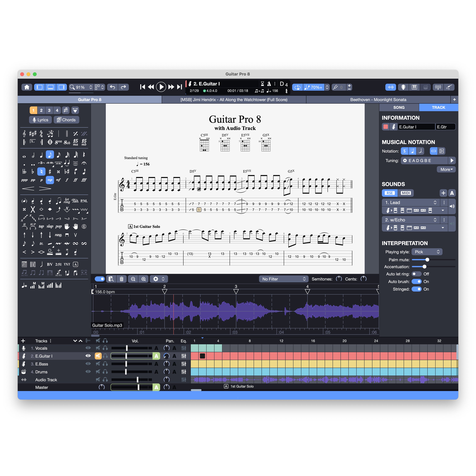Insert the tap effect

[x=41, y=226]
